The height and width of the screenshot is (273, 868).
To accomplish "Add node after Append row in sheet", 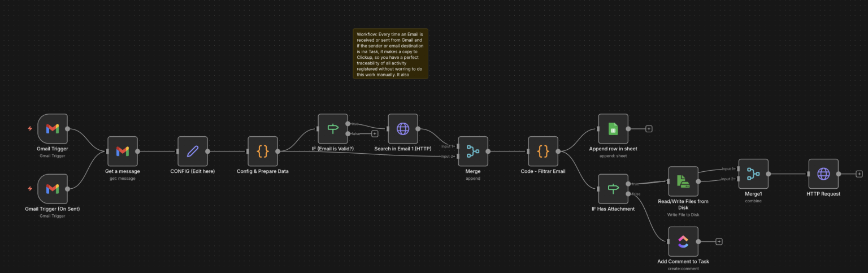I will [649, 129].
